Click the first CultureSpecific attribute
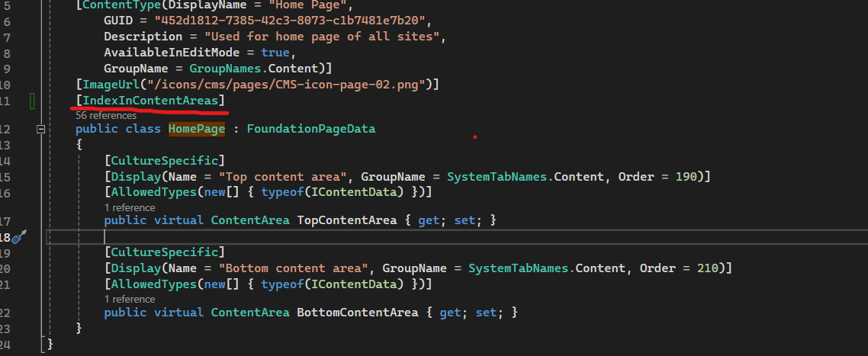This screenshot has width=868, height=356. (x=164, y=160)
